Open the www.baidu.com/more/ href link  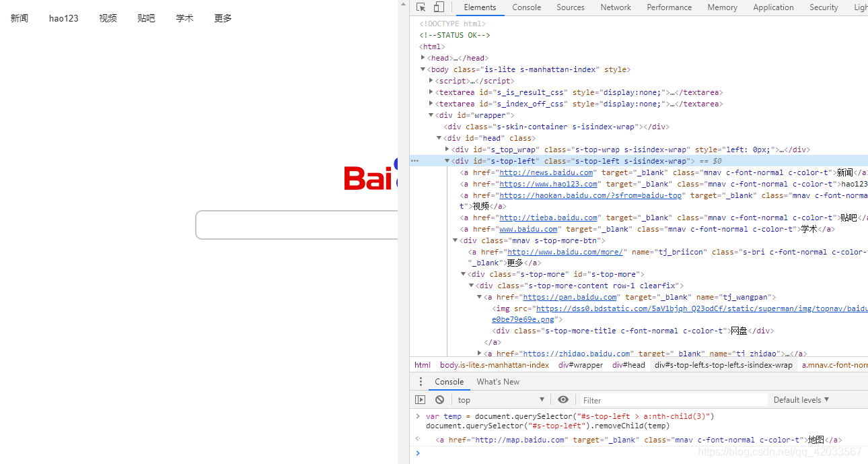pos(567,252)
